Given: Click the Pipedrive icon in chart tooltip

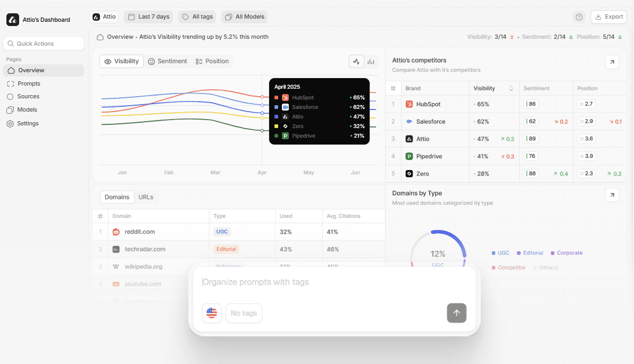Looking at the screenshot, I should [285, 136].
